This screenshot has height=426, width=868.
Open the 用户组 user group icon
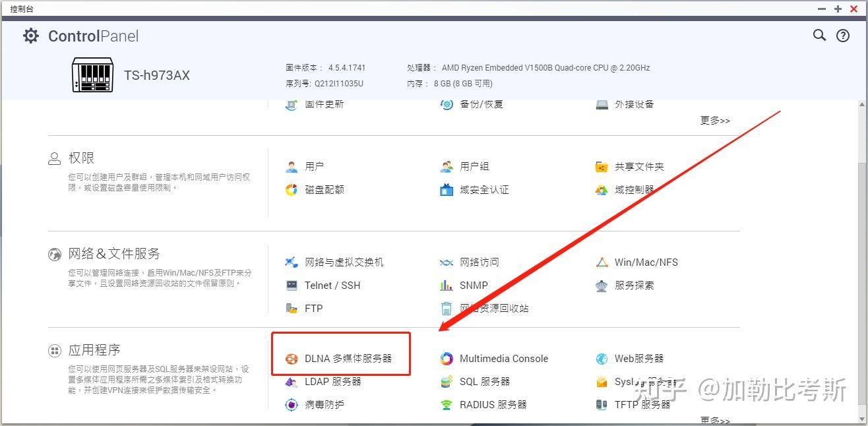point(447,167)
